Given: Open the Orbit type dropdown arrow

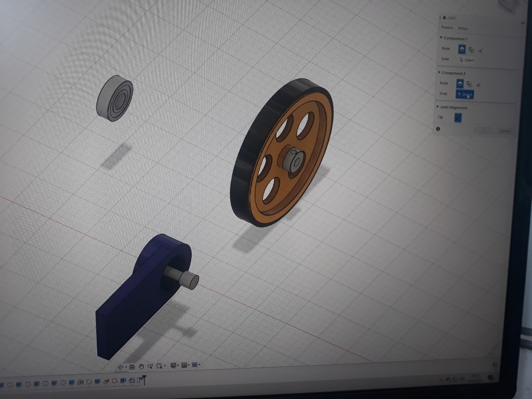Looking at the screenshot, I should click(x=126, y=367).
